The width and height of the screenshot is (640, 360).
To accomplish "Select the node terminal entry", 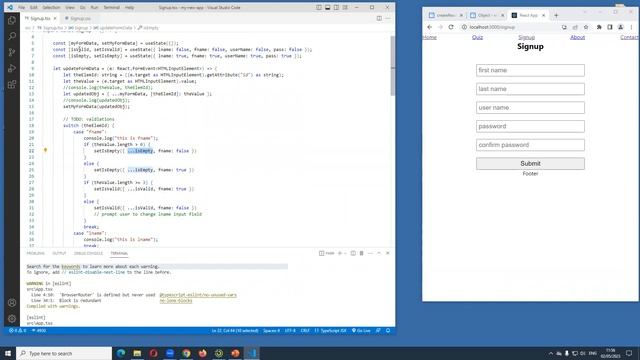I will point(327,253).
